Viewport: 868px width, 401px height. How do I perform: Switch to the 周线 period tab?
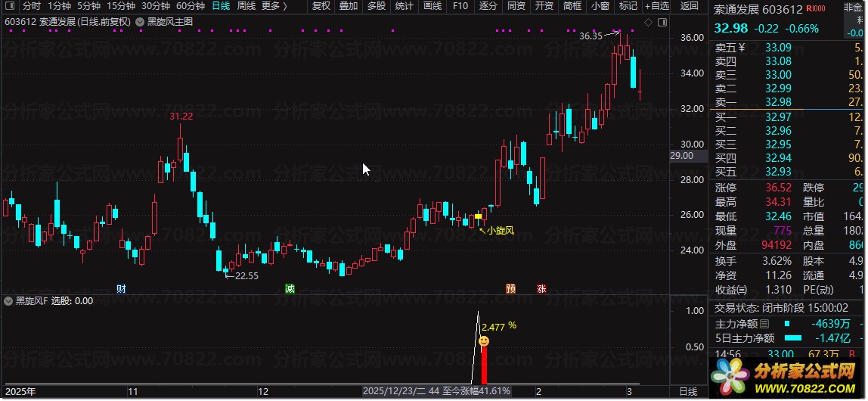[x=246, y=6]
